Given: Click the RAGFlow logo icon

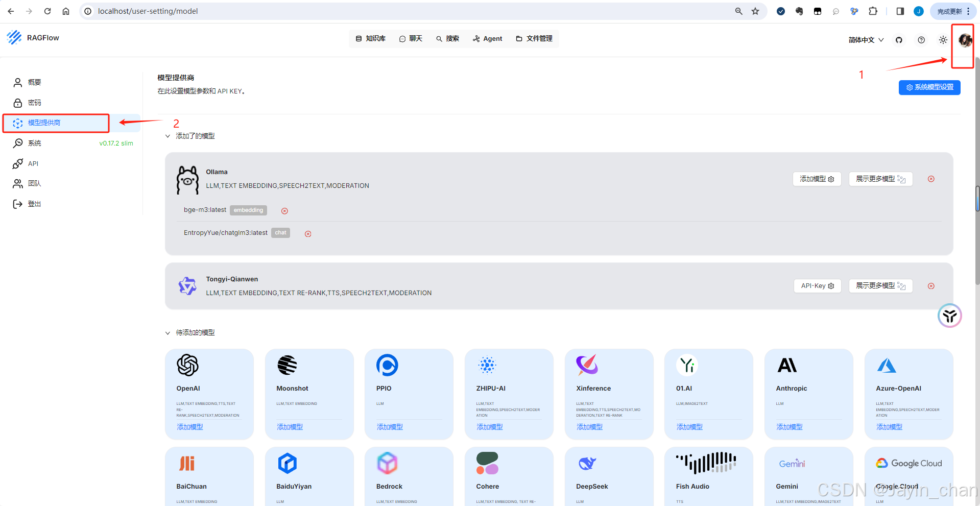Looking at the screenshot, I should pyautogui.click(x=14, y=37).
